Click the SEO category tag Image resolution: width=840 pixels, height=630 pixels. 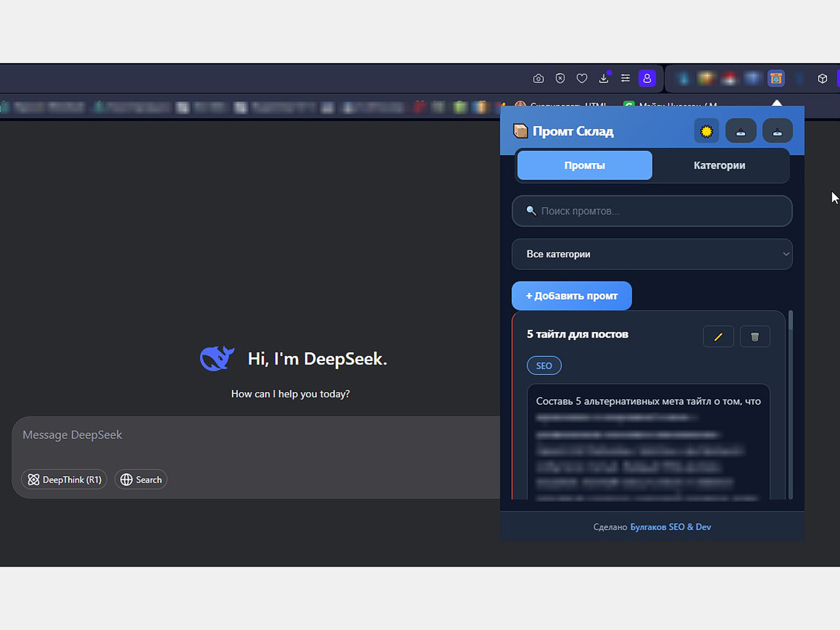click(x=544, y=365)
